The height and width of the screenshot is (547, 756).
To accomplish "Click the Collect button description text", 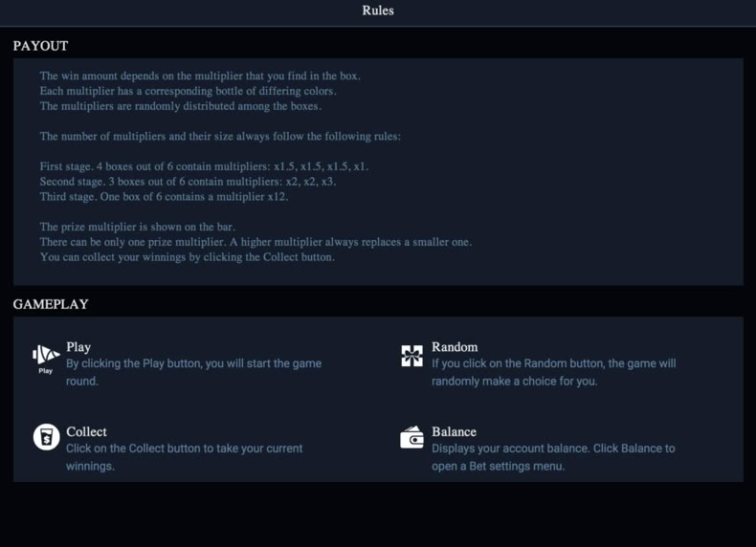I will click(x=184, y=457).
